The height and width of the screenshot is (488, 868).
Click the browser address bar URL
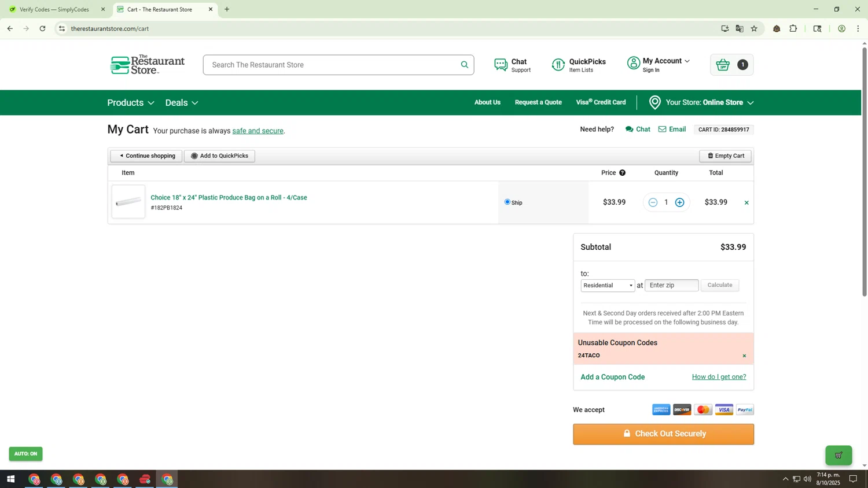pos(110,28)
